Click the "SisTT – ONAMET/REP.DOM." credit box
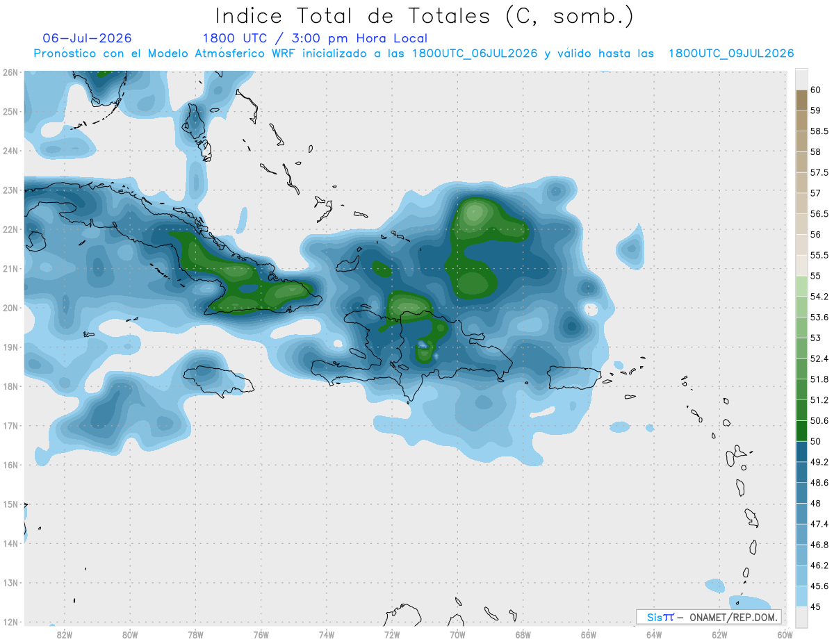Screen dimensions: 834x644 coord(708,617)
